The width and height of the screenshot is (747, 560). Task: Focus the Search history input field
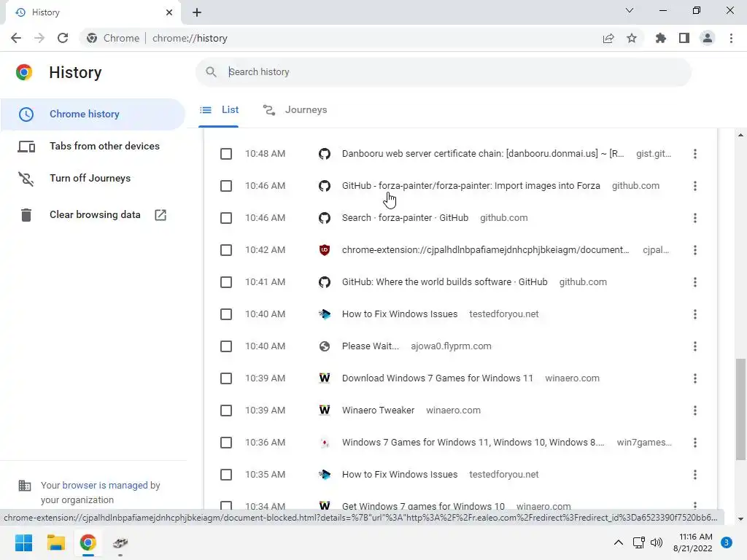(x=443, y=72)
